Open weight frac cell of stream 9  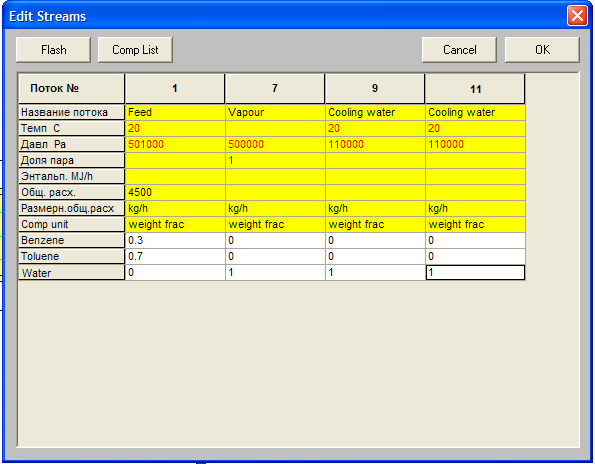click(375, 224)
